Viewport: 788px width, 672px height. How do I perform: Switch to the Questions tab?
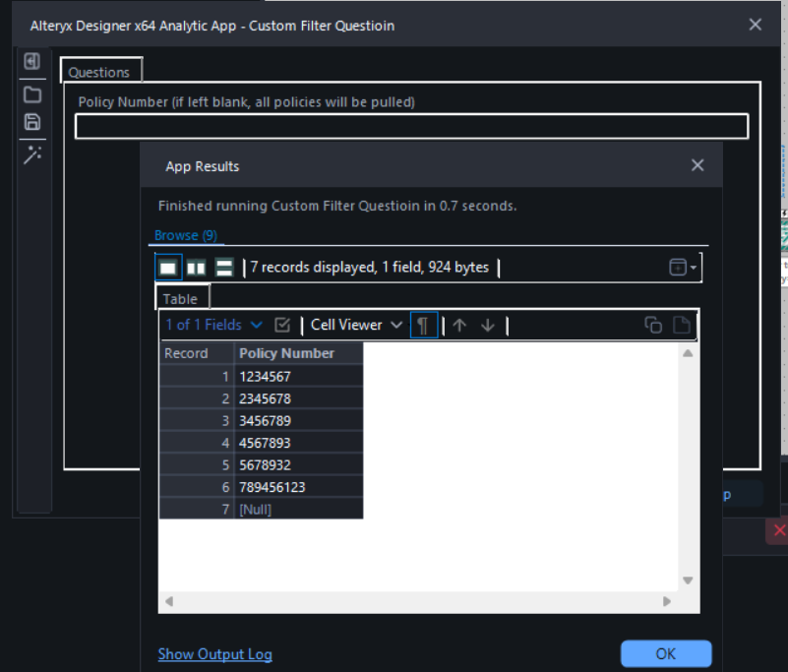(101, 71)
